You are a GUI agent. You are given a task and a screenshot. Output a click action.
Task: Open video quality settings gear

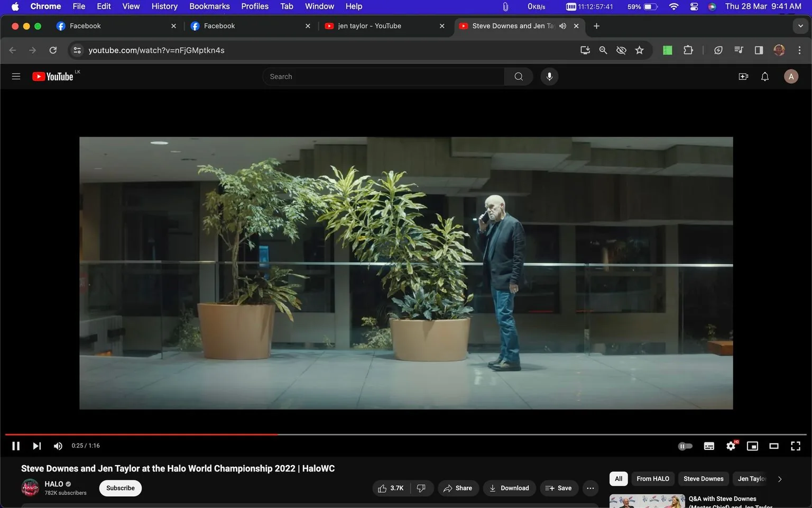coord(731,446)
